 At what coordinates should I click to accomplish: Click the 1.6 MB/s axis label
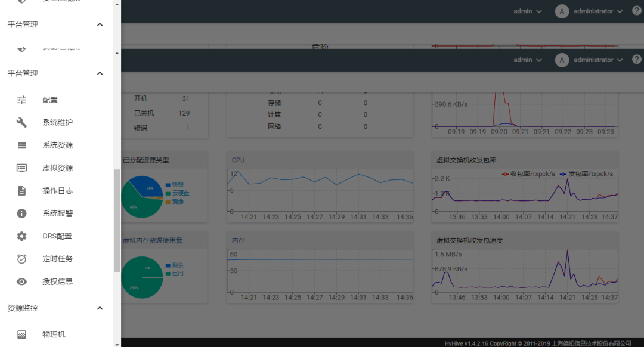coord(448,255)
